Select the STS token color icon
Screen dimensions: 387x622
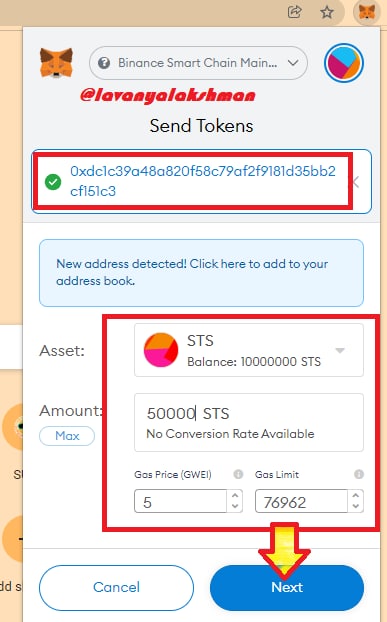(x=161, y=350)
